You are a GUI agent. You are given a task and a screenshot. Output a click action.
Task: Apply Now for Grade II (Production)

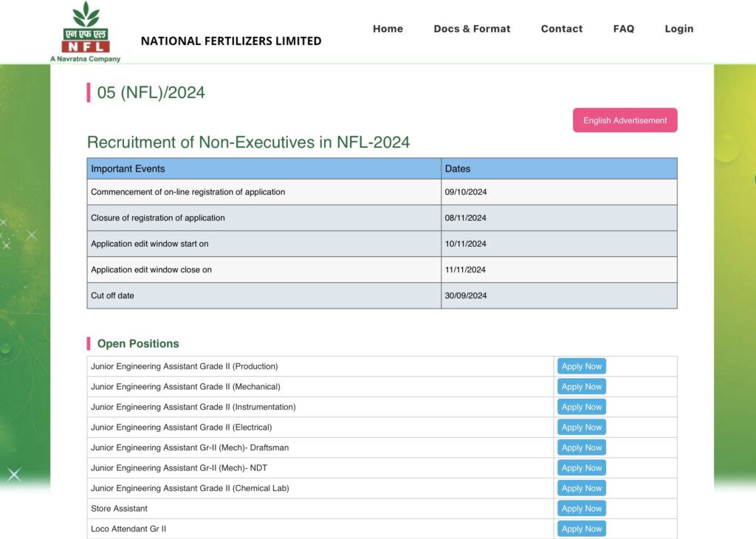pos(582,366)
